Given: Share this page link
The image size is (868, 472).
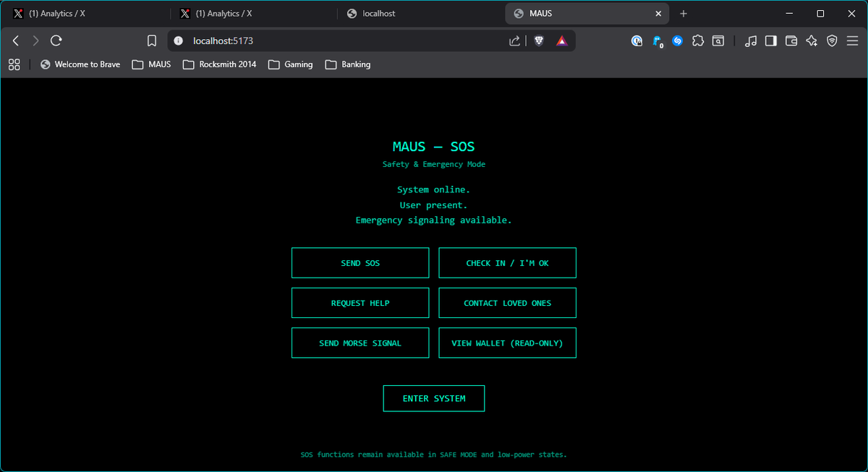Looking at the screenshot, I should [514, 41].
